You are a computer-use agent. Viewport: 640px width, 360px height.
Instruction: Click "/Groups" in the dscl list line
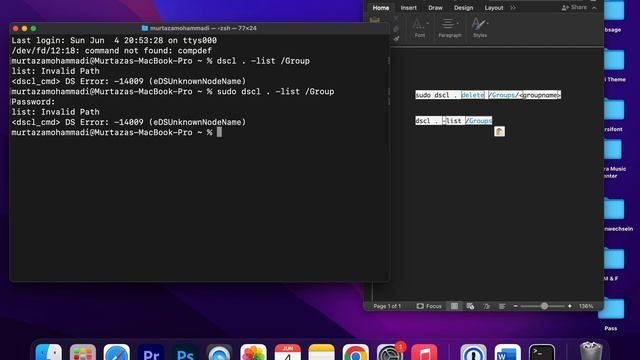(479, 121)
